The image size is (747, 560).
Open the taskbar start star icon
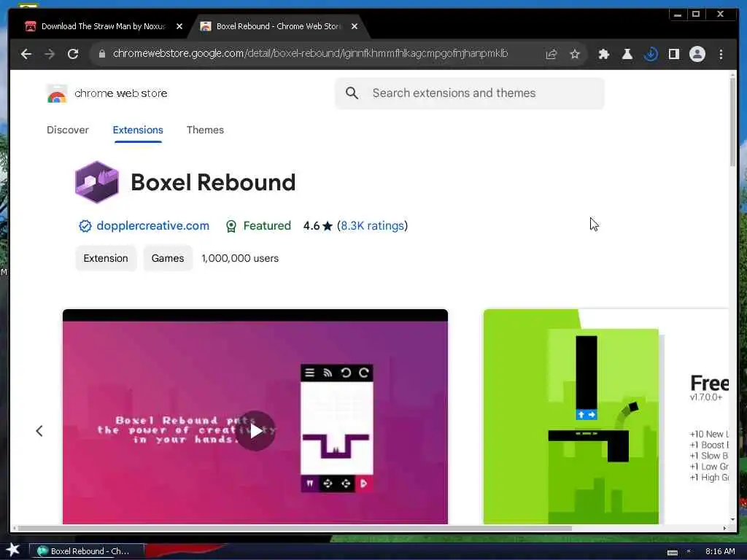13,550
